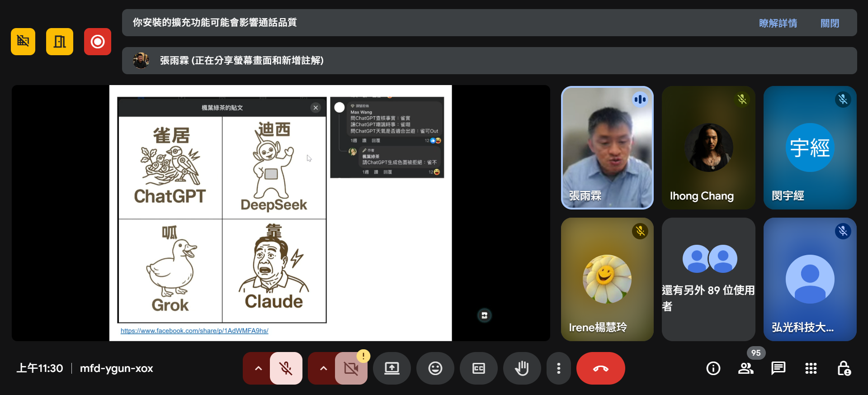Toggle the camera off button

pyautogui.click(x=351, y=368)
